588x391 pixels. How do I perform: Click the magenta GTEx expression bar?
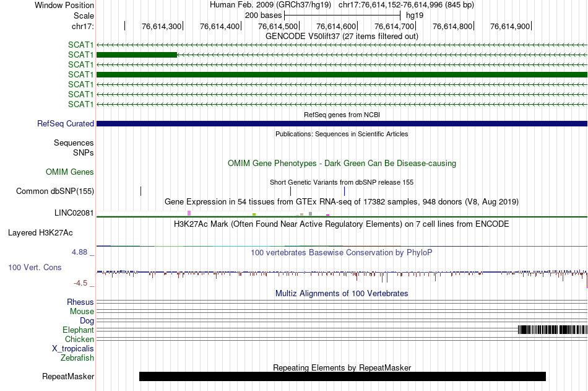coord(328,215)
